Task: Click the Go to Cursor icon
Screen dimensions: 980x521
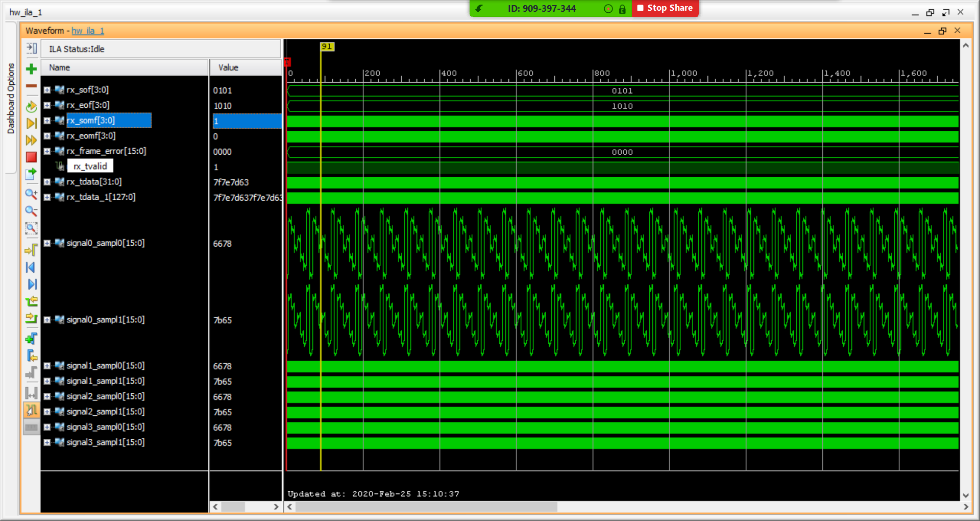Action: coord(31,250)
